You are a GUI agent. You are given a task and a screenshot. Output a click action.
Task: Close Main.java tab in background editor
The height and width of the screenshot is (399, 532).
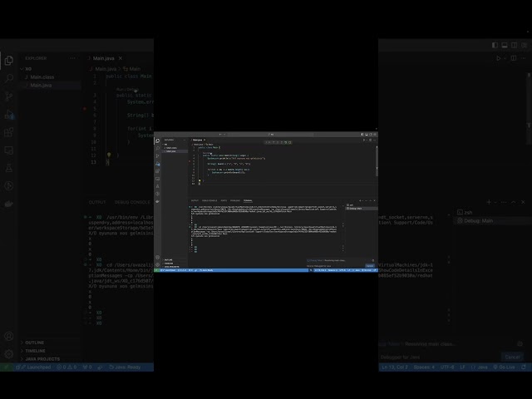point(120,58)
